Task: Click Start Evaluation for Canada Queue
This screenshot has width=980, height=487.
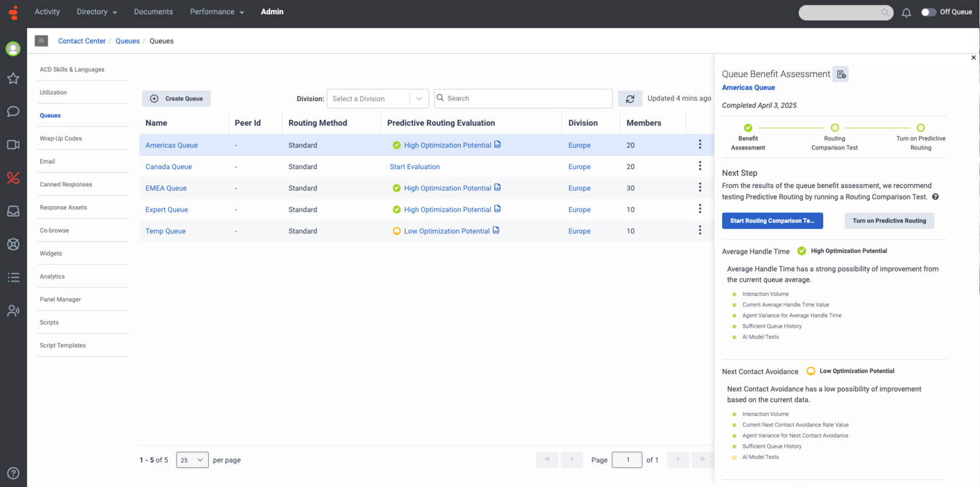Action: click(x=415, y=167)
